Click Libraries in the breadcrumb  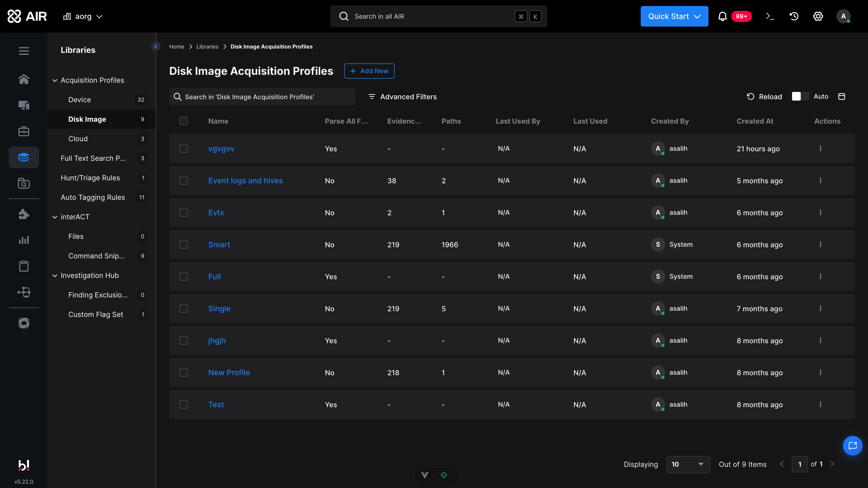(x=207, y=46)
